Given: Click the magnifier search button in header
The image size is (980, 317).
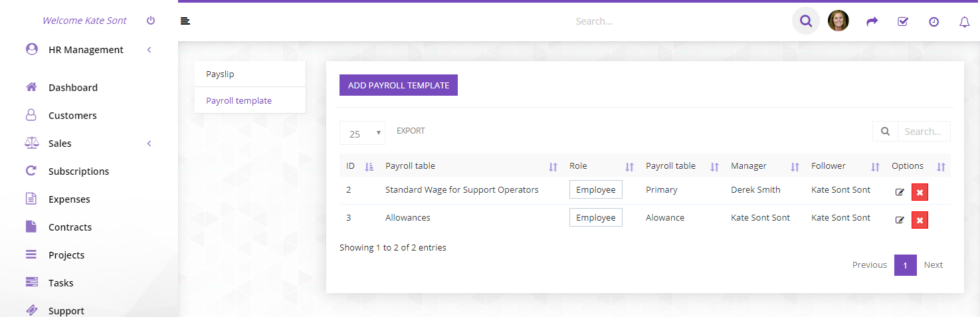Looking at the screenshot, I should (805, 21).
